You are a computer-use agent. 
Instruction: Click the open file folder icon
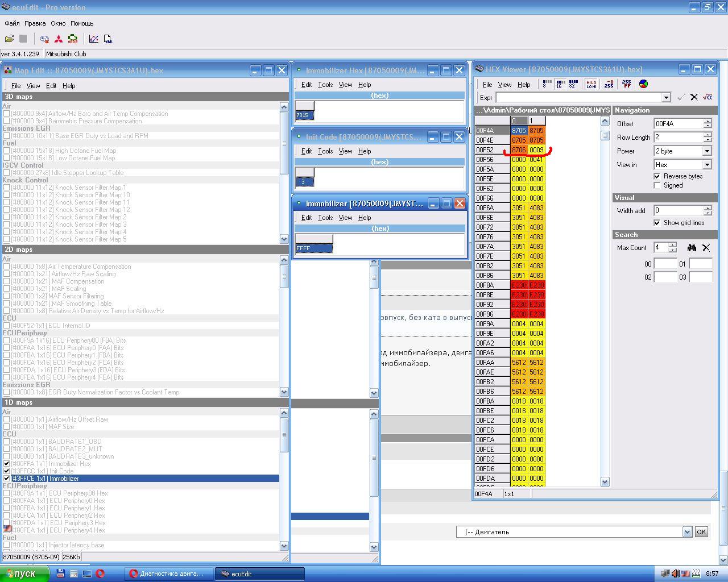9,39
